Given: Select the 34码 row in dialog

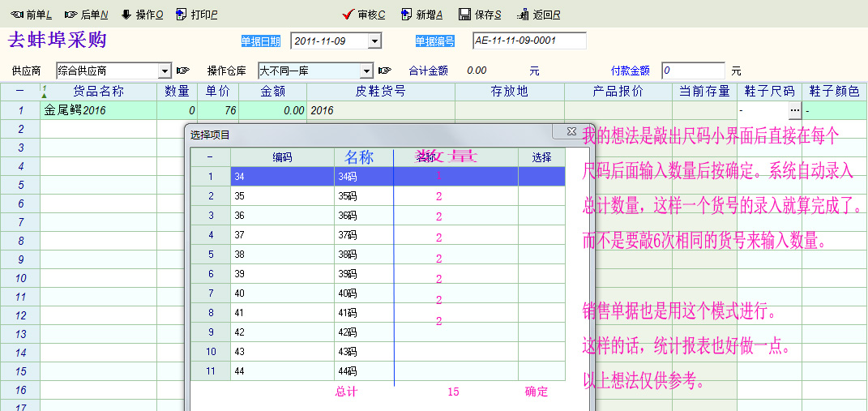Looking at the screenshot, I should pyautogui.click(x=347, y=176).
